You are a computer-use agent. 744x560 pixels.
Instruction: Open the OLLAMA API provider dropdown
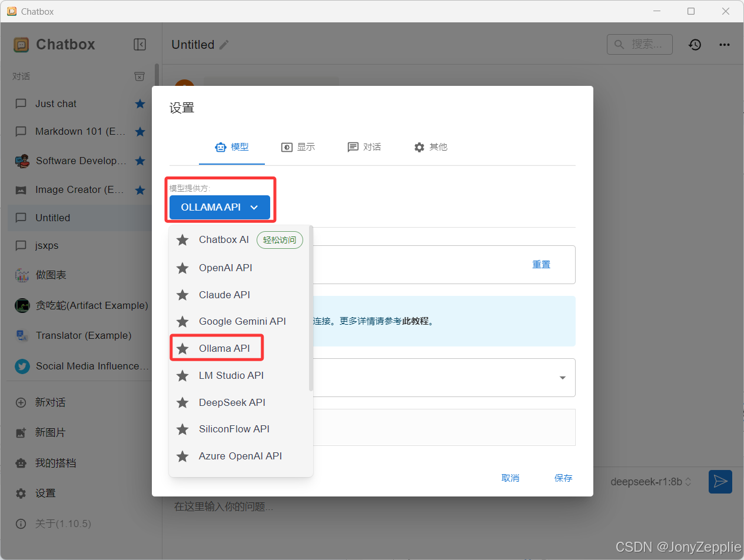point(220,207)
